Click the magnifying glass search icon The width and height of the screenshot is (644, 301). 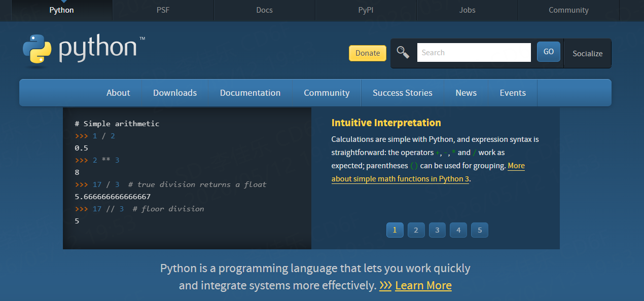[403, 52]
